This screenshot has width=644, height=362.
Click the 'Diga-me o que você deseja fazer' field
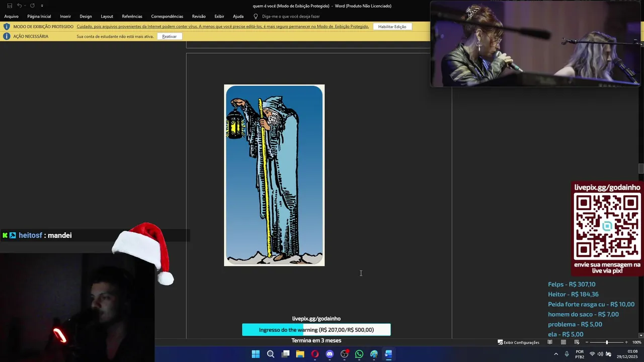pyautogui.click(x=291, y=16)
